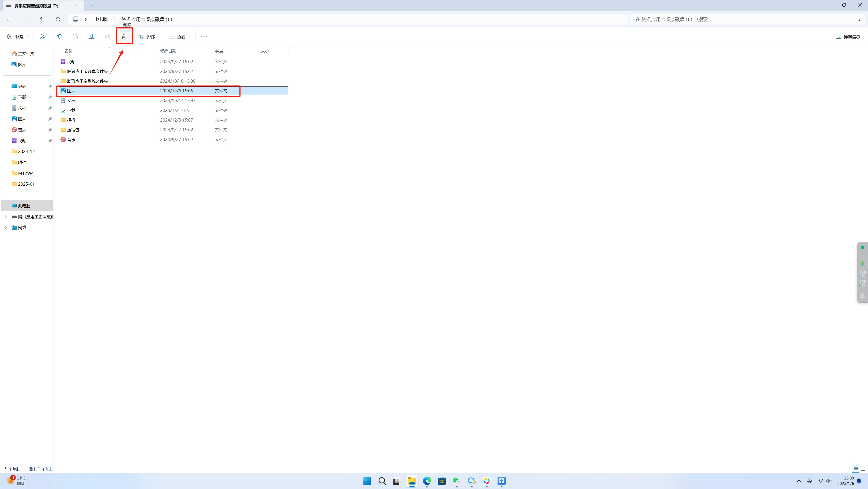868x489 pixels.
Task: Select the 腾讯应用宝系统文件夹 folder row
Action: 173,81
